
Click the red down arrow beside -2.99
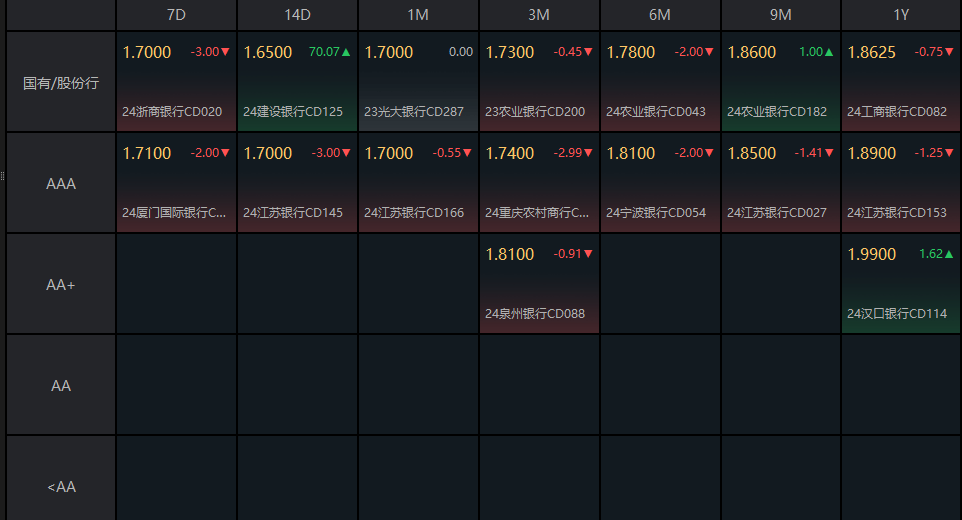588,153
